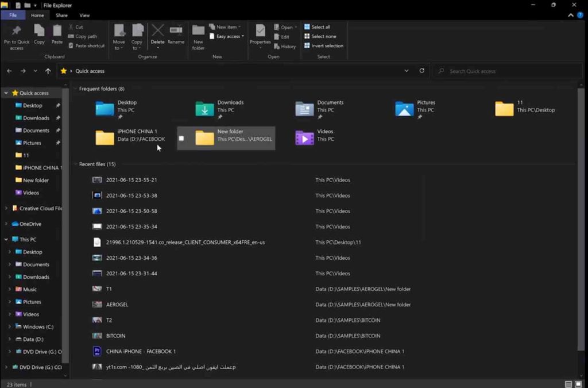
Task: Select iPHONE CHINA 1 in sidebar
Action: click(x=38, y=168)
